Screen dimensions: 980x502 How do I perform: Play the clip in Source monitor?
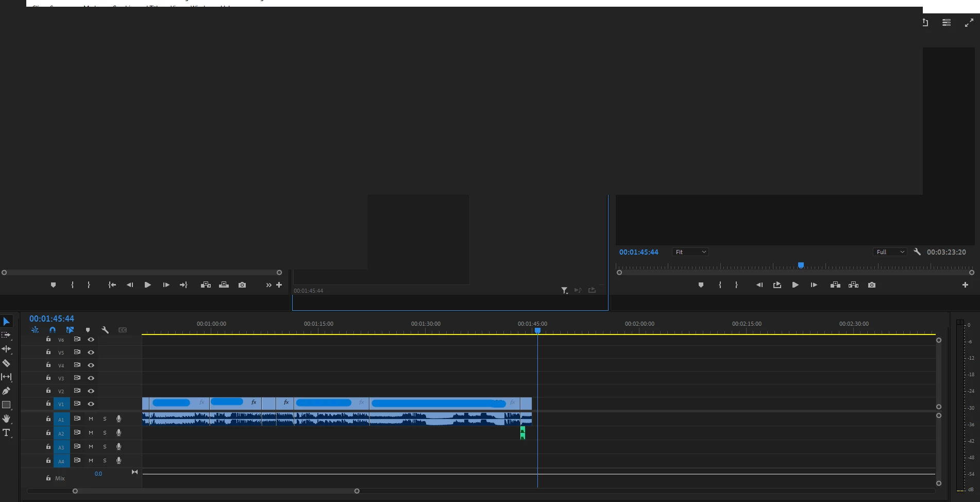tap(147, 285)
